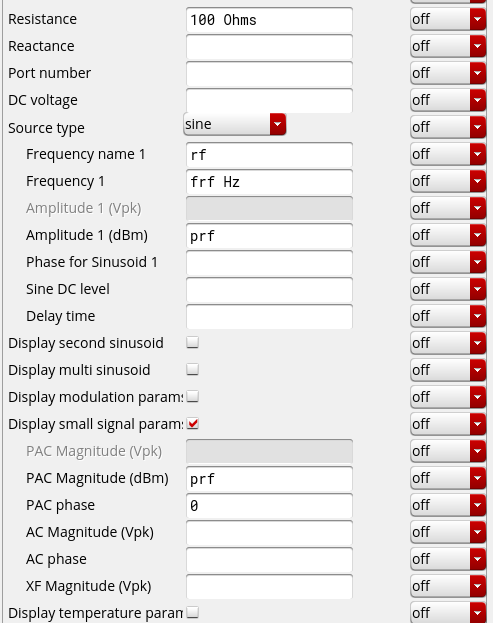Select the DC voltage text field
493x623 pixels.
click(x=269, y=101)
